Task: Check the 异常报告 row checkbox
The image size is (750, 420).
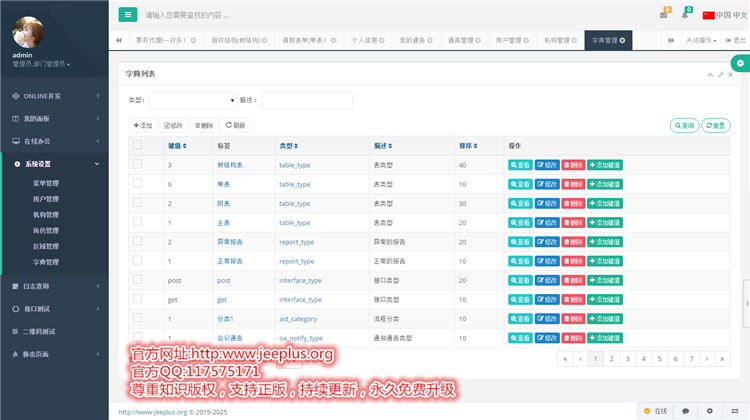Action: point(137,241)
